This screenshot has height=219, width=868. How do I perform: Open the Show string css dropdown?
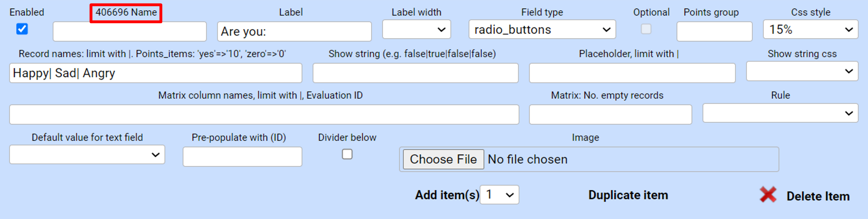coord(802,71)
